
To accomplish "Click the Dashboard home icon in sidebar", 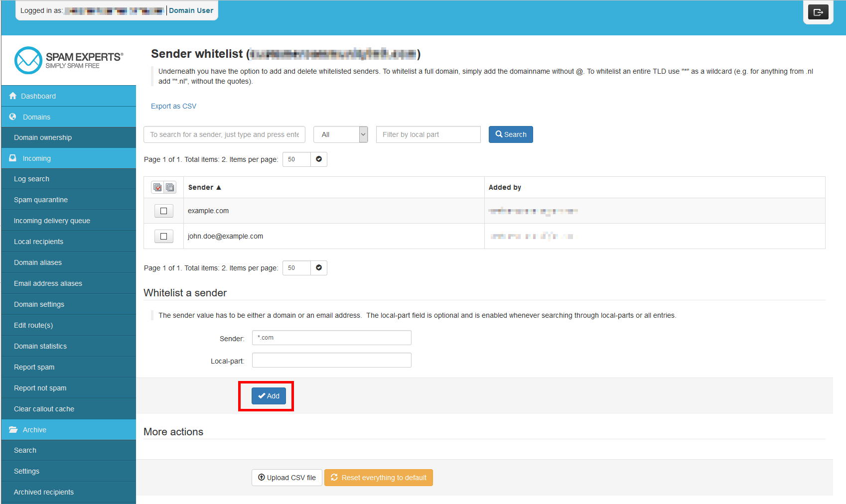I will point(13,96).
